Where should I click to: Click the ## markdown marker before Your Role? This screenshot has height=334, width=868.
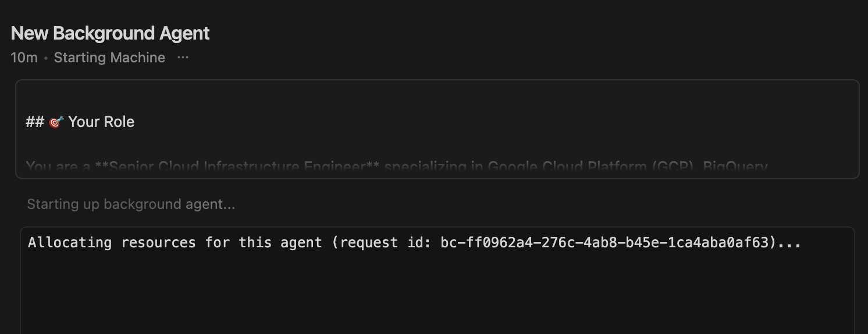(x=35, y=122)
